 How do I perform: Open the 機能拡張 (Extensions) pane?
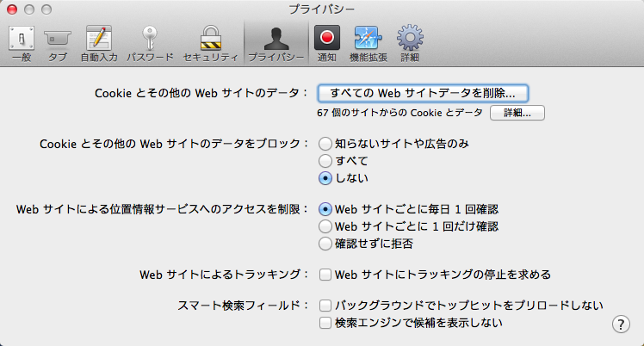click(368, 44)
